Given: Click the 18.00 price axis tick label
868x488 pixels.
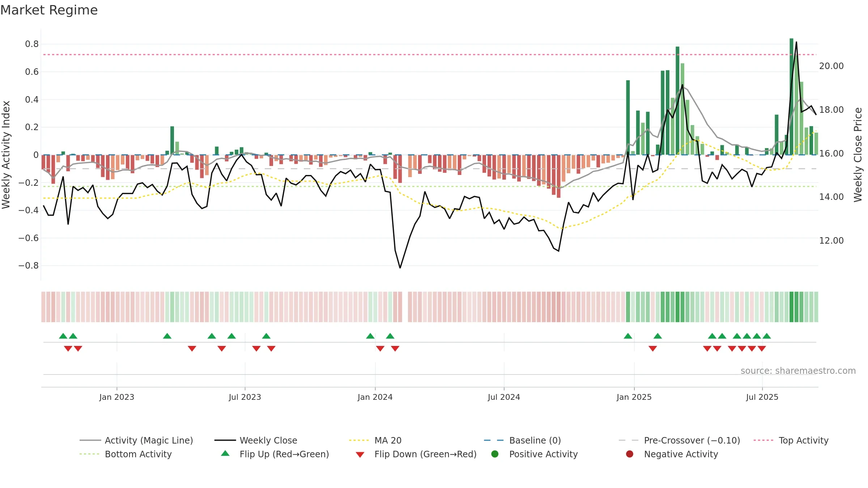Looking at the screenshot, I should tap(831, 110).
